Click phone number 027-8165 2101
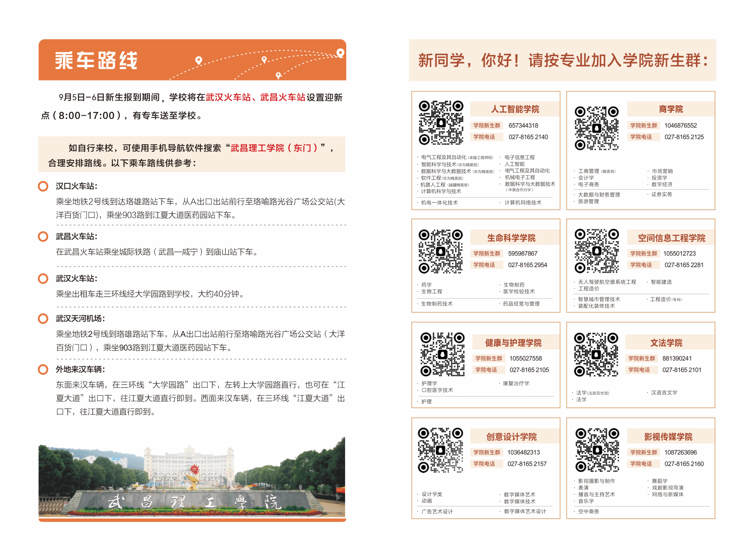The height and width of the screenshot is (556, 756). 682,370
